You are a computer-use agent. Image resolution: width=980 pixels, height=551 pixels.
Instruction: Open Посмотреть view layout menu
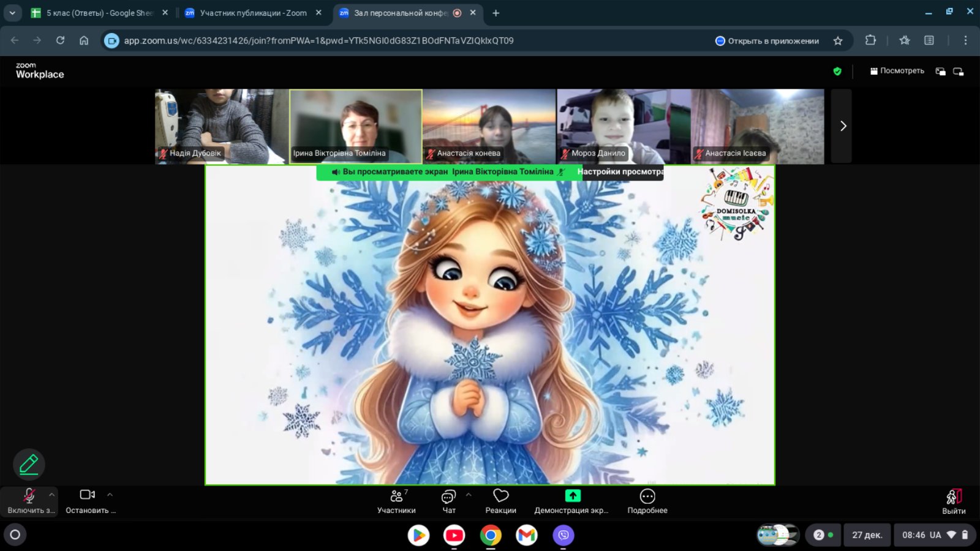click(x=897, y=71)
